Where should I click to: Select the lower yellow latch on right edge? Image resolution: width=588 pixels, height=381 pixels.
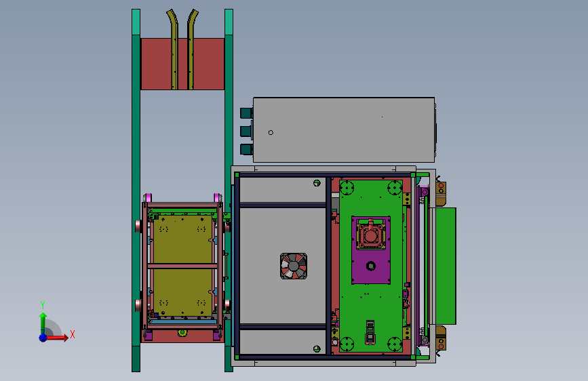(441, 338)
